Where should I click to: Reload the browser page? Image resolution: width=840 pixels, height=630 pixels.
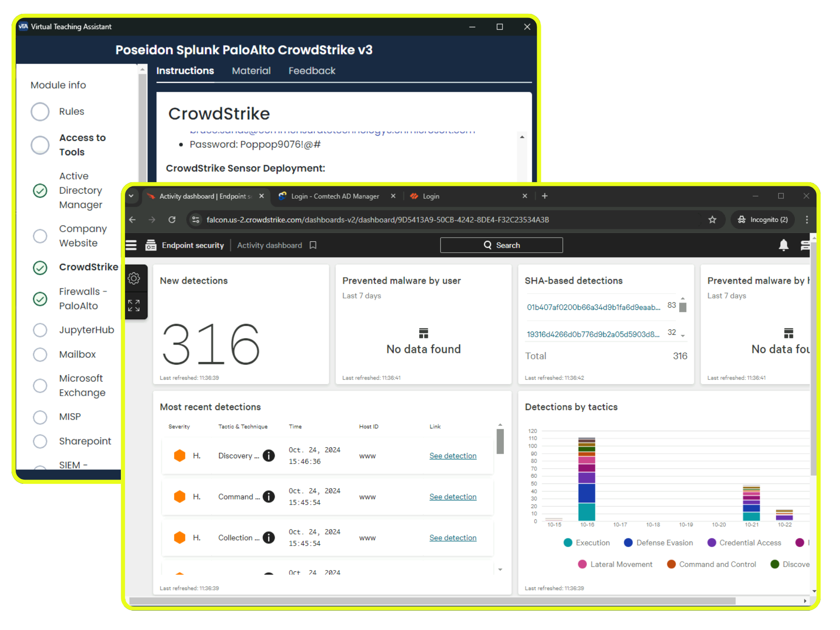[x=172, y=220]
